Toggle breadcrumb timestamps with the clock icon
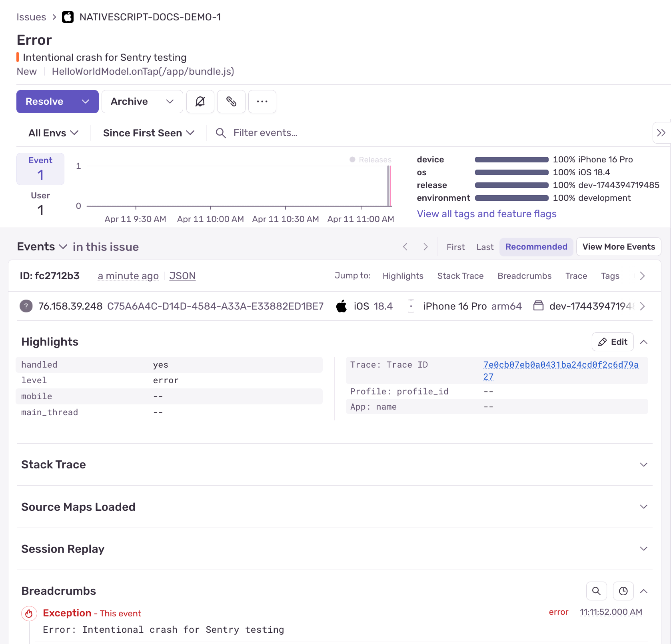The image size is (671, 644). point(623,591)
